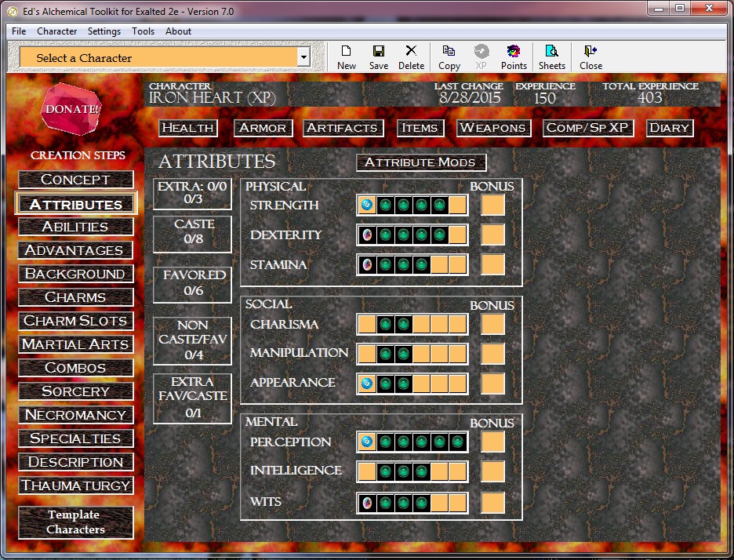This screenshot has height=560, width=734.
Task: Toggle Charisma's empty caste/favored box
Action: [367, 324]
